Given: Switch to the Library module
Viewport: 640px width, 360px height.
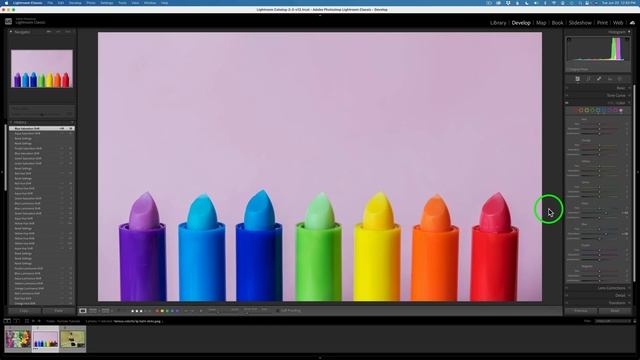Looking at the screenshot, I should click(x=498, y=23).
